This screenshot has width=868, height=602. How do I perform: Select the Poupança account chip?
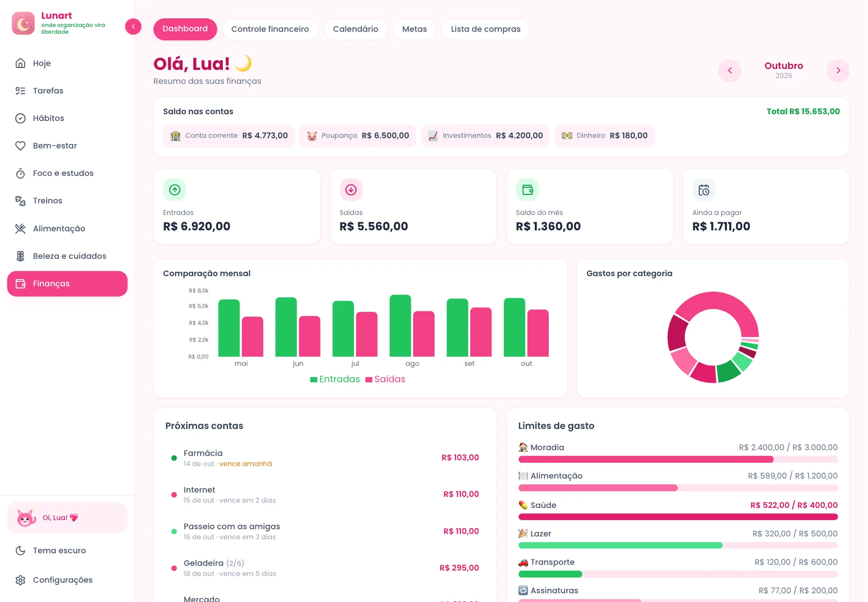[x=358, y=136]
